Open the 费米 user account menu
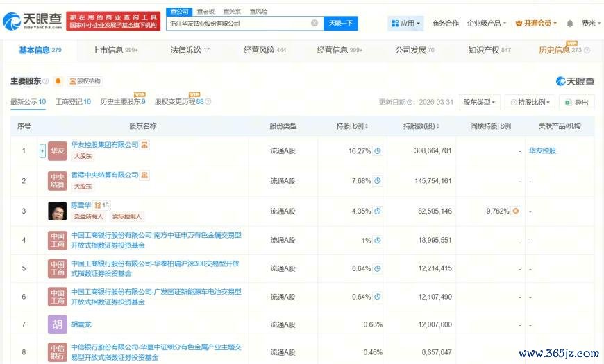Image resolution: width=604 pixels, height=364 pixels. coord(591,23)
